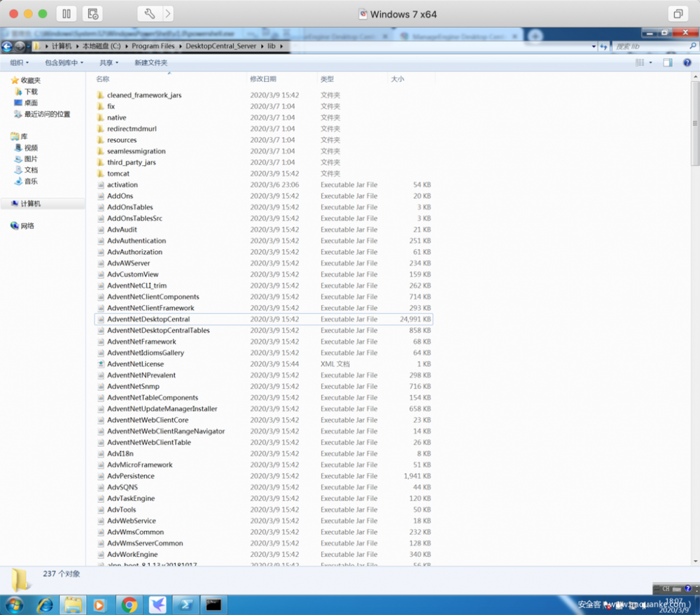This screenshot has height=615, width=700.
Task: Sort by 名称 column header
Action: (x=103, y=79)
